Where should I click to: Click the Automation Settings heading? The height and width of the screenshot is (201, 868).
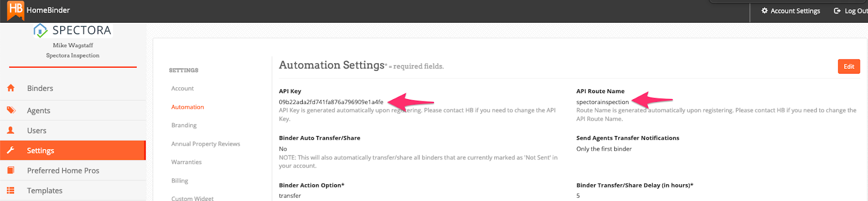tap(331, 65)
